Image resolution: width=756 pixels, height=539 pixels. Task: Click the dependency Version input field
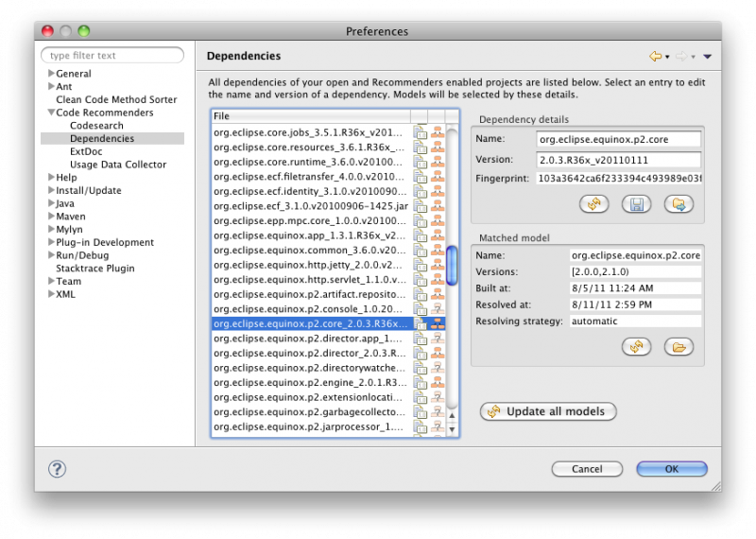click(619, 160)
